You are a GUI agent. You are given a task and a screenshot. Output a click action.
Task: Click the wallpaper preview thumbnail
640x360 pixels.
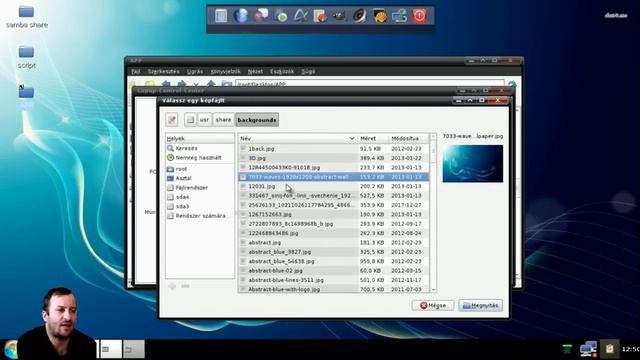pyautogui.click(x=473, y=164)
